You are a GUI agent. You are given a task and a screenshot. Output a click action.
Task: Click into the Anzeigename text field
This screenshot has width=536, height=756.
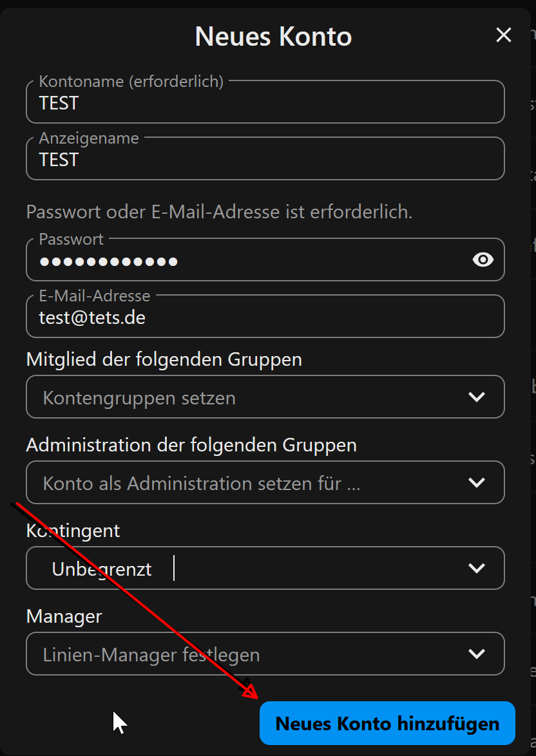point(264,160)
